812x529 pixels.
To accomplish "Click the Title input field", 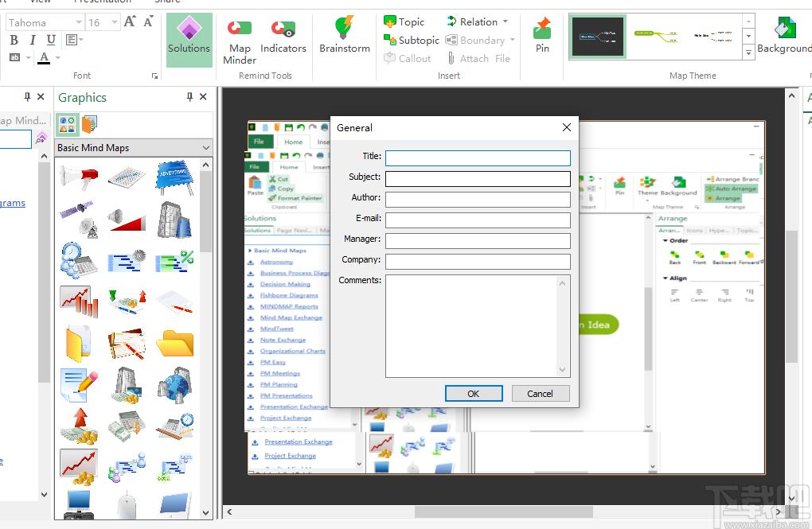I will pyautogui.click(x=478, y=158).
